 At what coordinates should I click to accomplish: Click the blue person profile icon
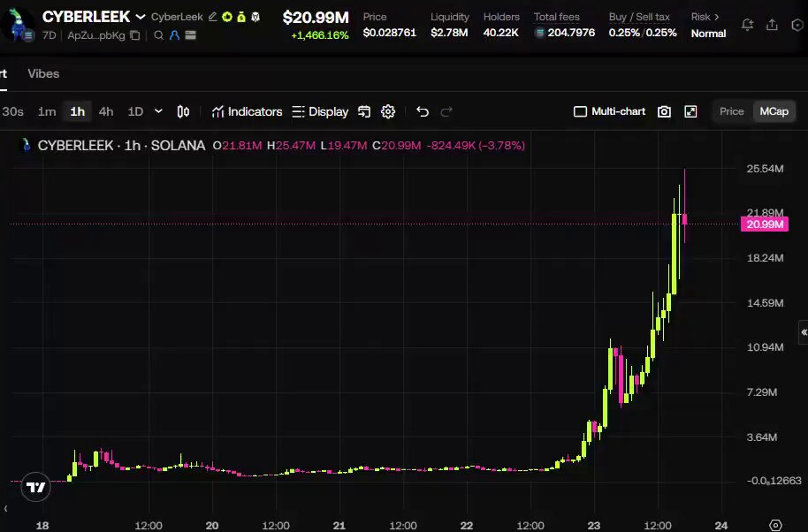tap(174, 35)
